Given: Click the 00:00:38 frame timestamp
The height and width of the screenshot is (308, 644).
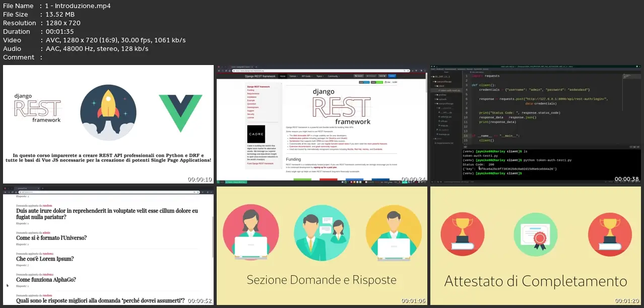Looking at the screenshot, I should click(x=626, y=179).
